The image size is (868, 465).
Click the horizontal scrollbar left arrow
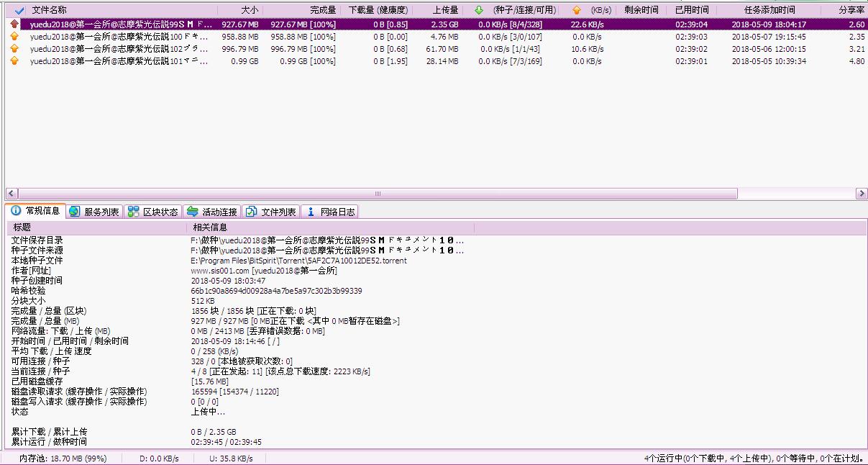12,194
